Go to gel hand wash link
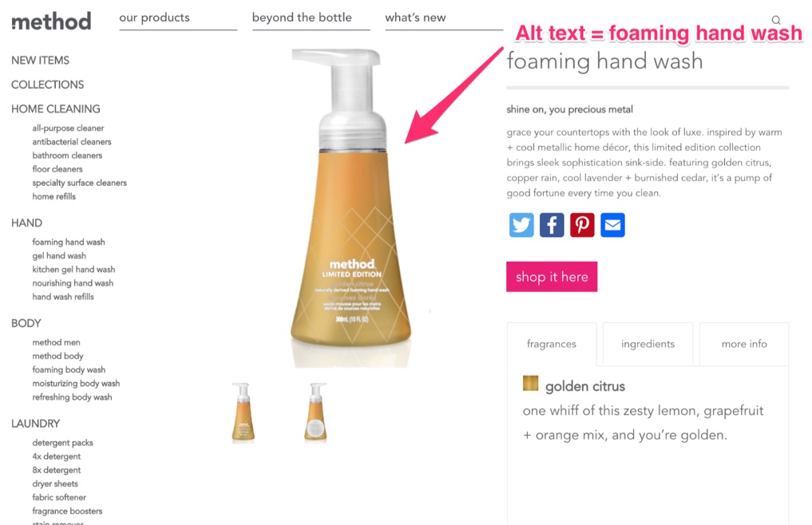Screen dimensions: 812x525 [59, 256]
